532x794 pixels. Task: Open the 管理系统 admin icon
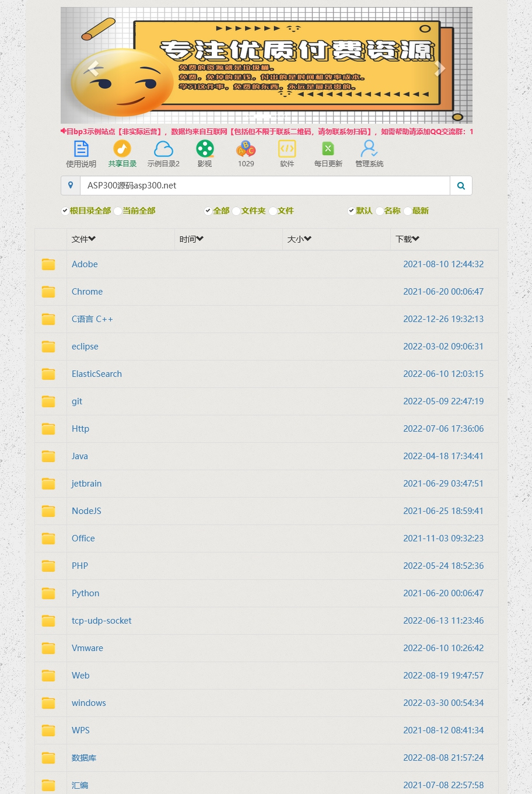click(369, 149)
